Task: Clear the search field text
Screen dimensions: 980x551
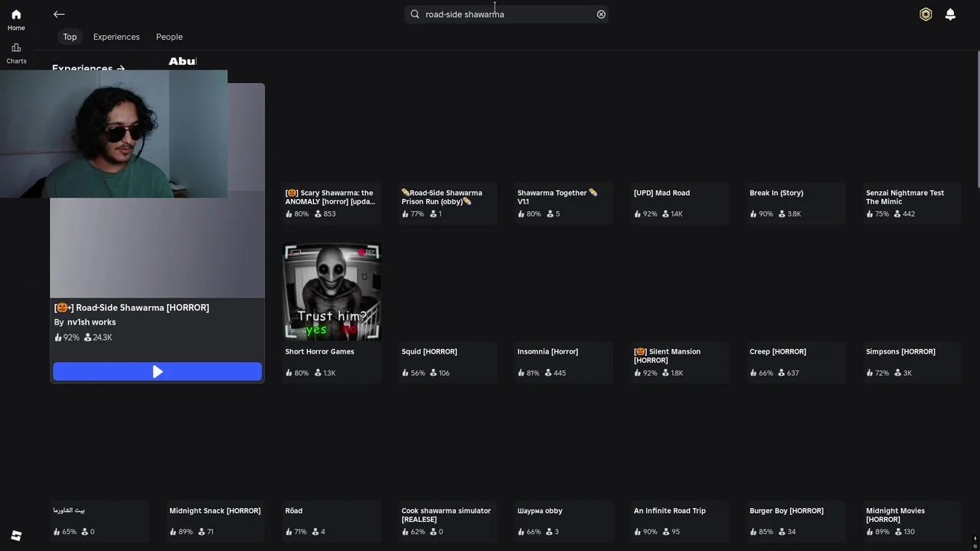Action: click(601, 14)
